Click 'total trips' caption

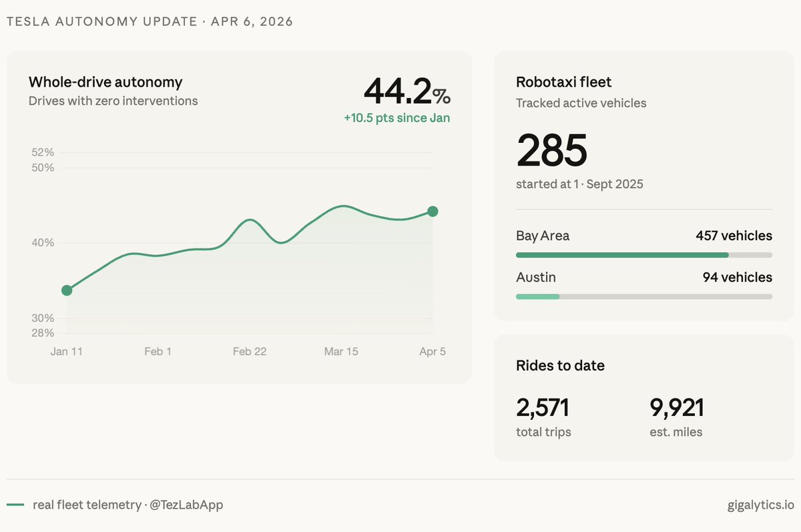(x=543, y=432)
